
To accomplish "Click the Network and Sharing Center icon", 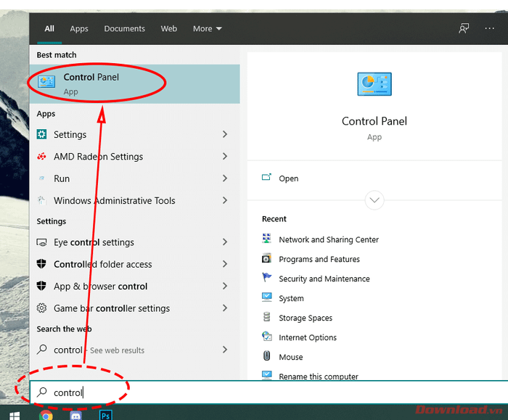I will (x=266, y=239).
